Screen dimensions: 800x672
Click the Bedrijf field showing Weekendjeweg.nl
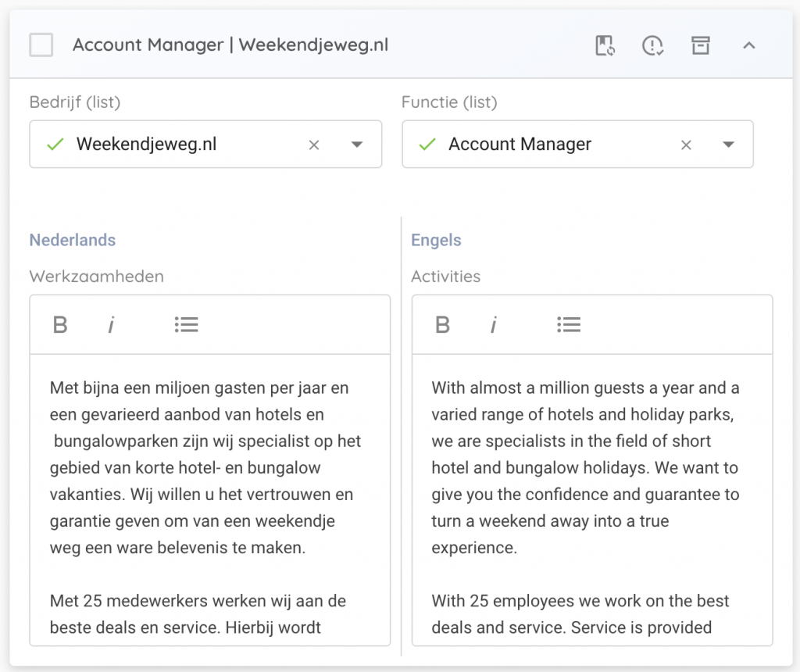click(172, 145)
